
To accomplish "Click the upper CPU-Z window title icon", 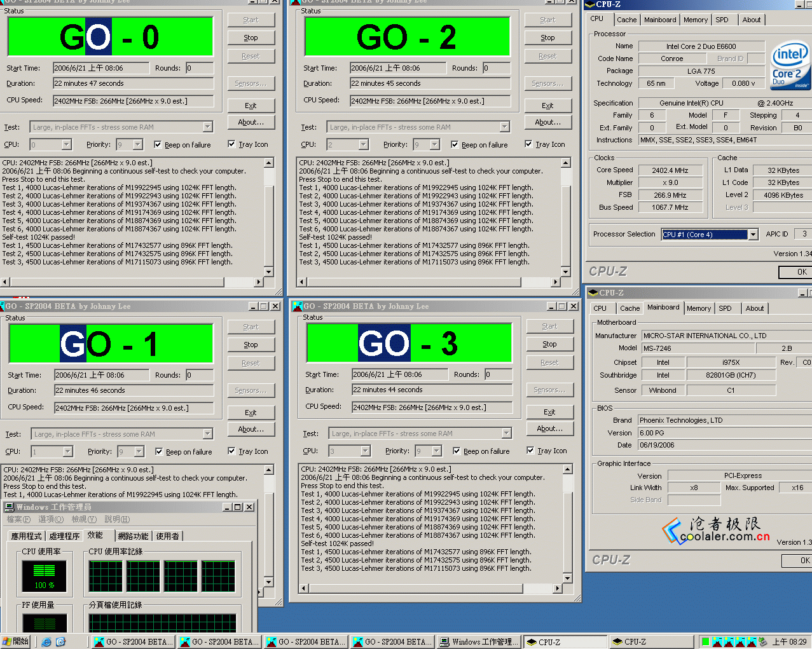I will pos(589,4).
